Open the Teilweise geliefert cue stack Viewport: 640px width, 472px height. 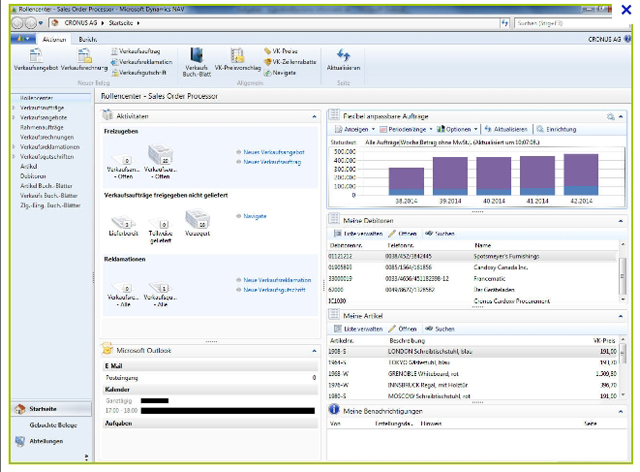pos(160,231)
